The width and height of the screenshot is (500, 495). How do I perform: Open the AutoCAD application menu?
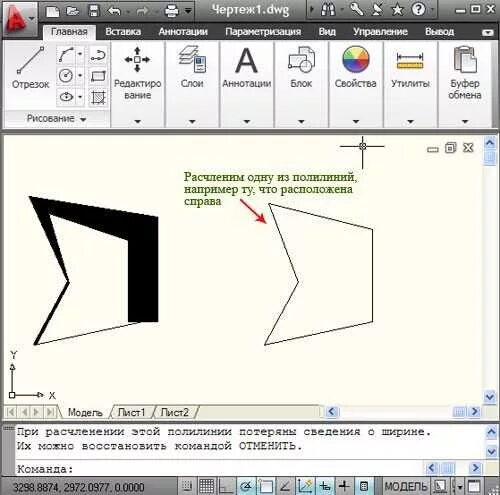[x=19, y=19]
